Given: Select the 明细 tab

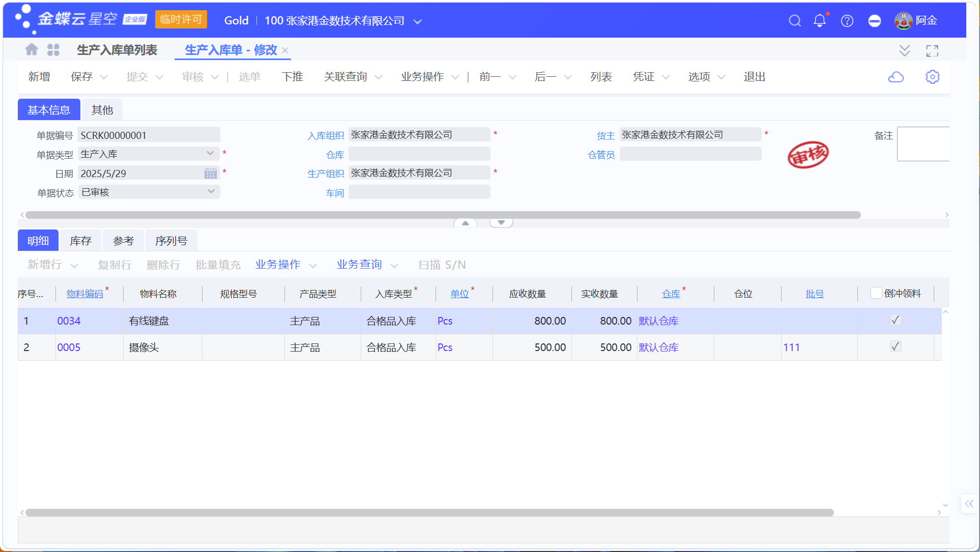Looking at the screenshot, I should click(x=38, y=241).
